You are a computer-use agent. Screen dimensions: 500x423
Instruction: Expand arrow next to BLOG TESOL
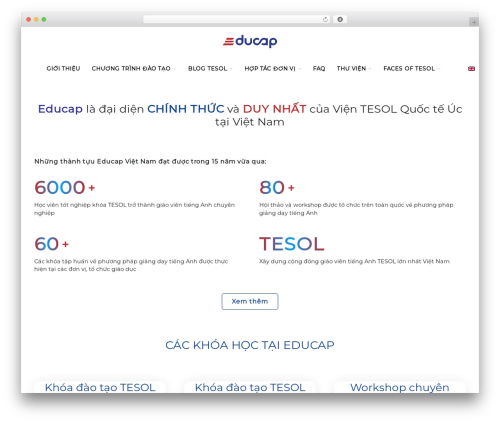click(x=231, y=69)
